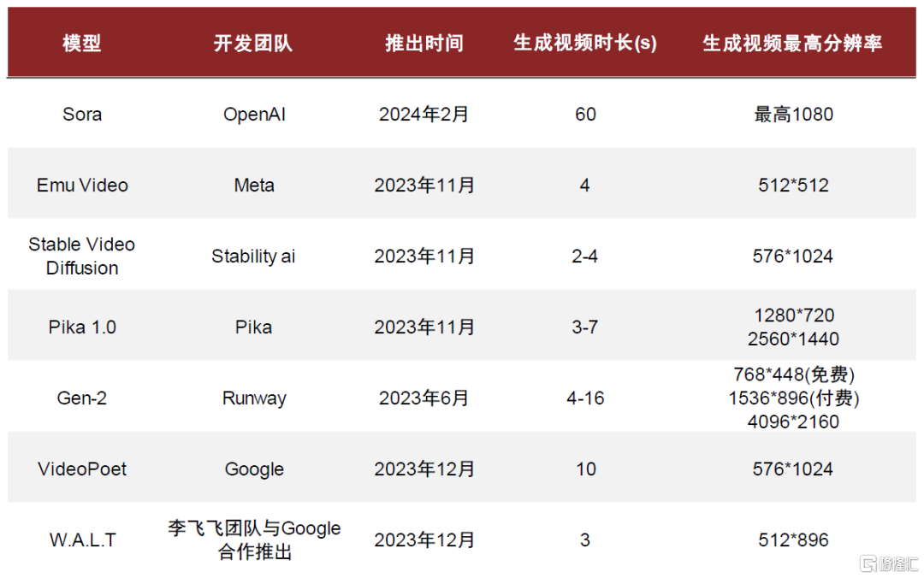The height and width of the screenshot is (578, 924).
Task: Click the 512*512 resolution cell
Action: point(793,185)
